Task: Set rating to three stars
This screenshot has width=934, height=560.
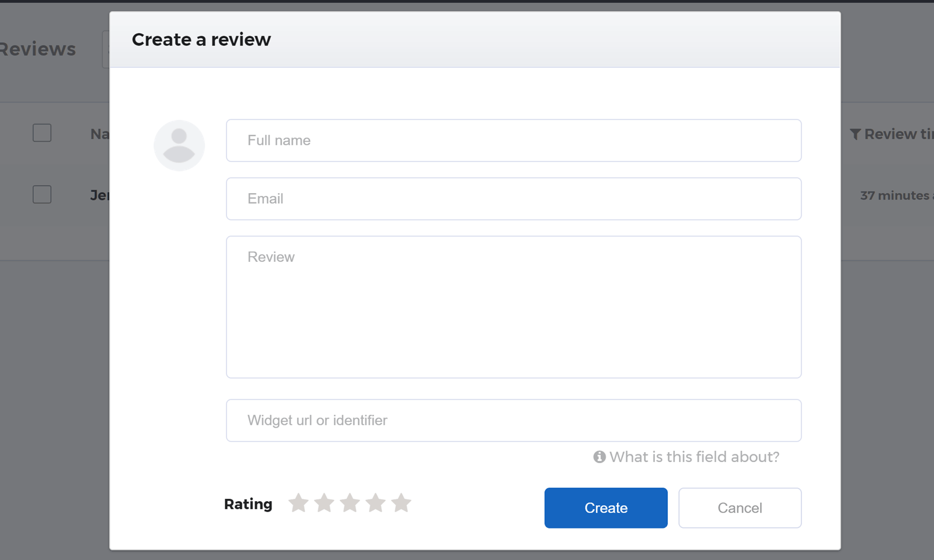Action: coord(350,503)
